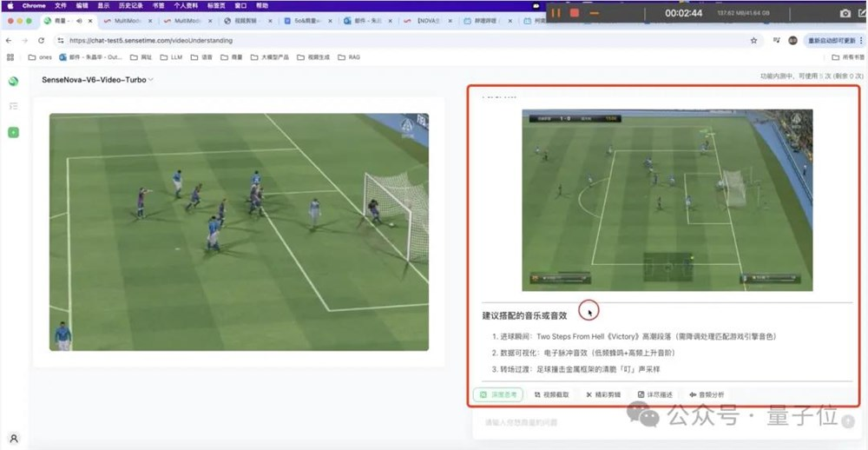Select the 详尽描述 detailed description option
Screen dimensions: 868x450
click(655, 395)
